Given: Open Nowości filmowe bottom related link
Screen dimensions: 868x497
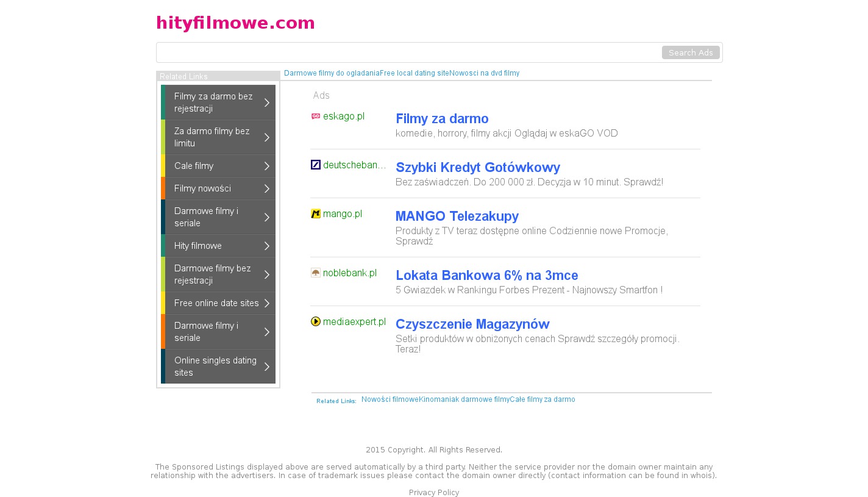Looking at the screenshot, I should [390, 399].
